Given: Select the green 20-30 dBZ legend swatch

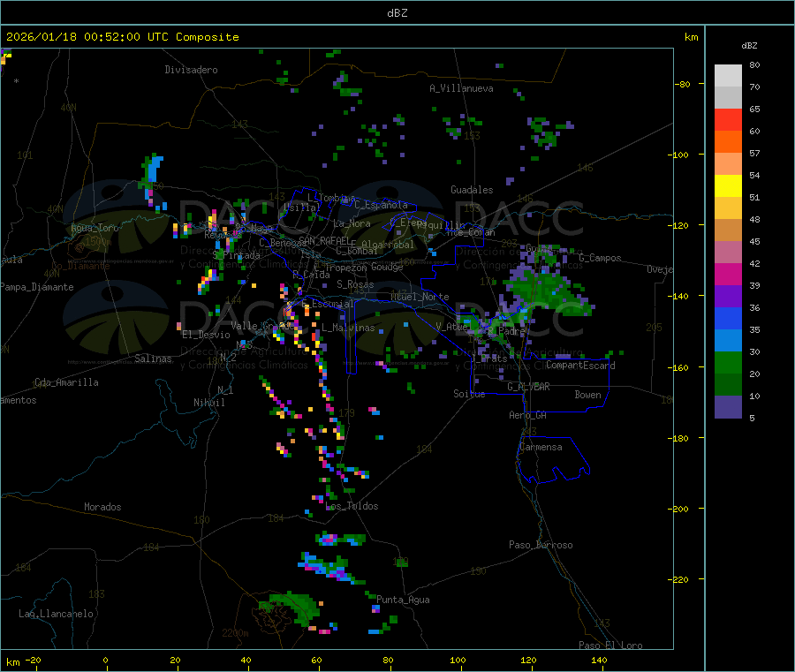Looking at the screenshot, I should [728, 362].
